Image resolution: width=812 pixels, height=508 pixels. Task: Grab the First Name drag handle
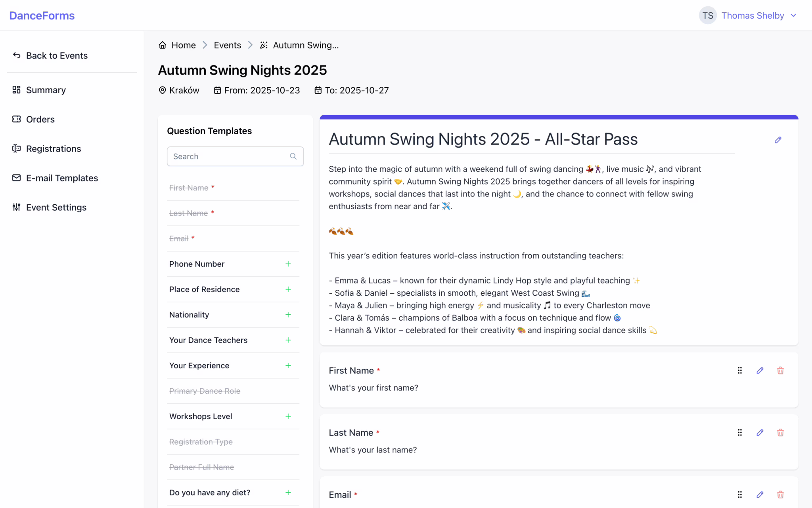[x=739, y=370]
